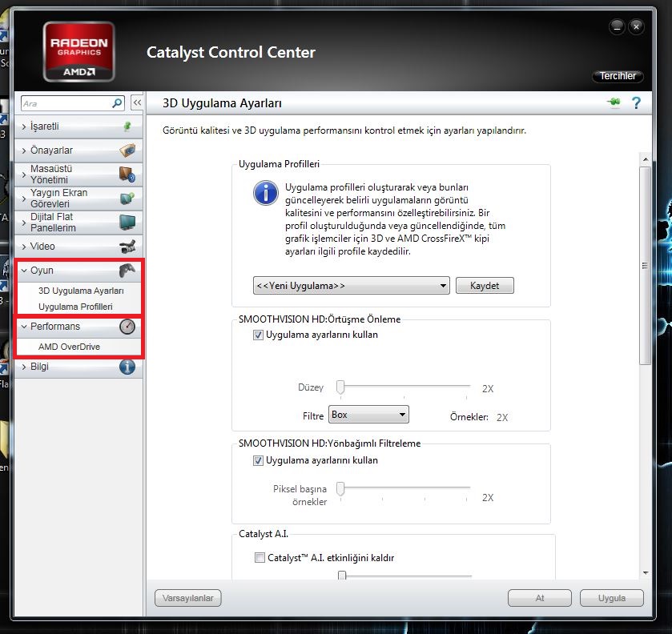Open the <<Yeni Uygulama>> profile dropdown

pyautogui.click(x=351, y=285)
